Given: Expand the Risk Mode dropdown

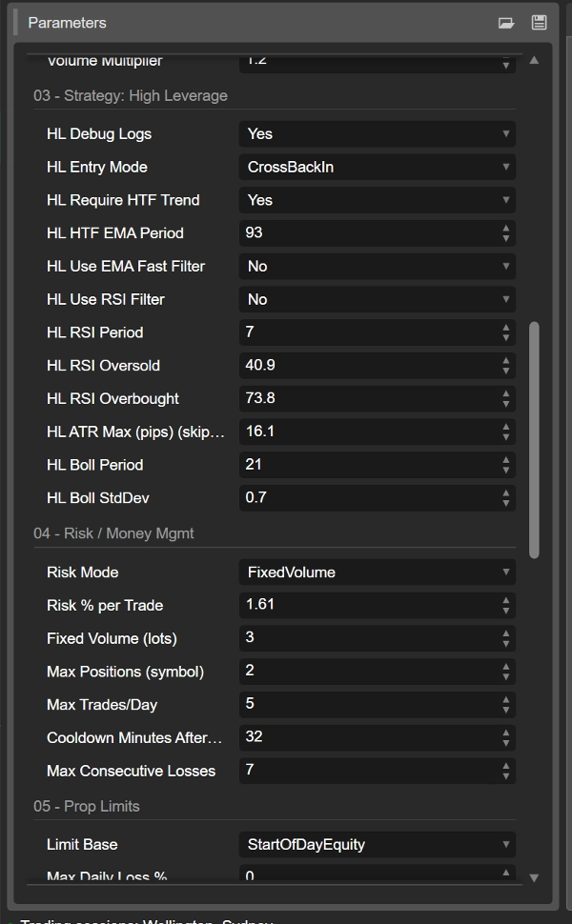Looking at the screenshot, I should coord(377,572).
